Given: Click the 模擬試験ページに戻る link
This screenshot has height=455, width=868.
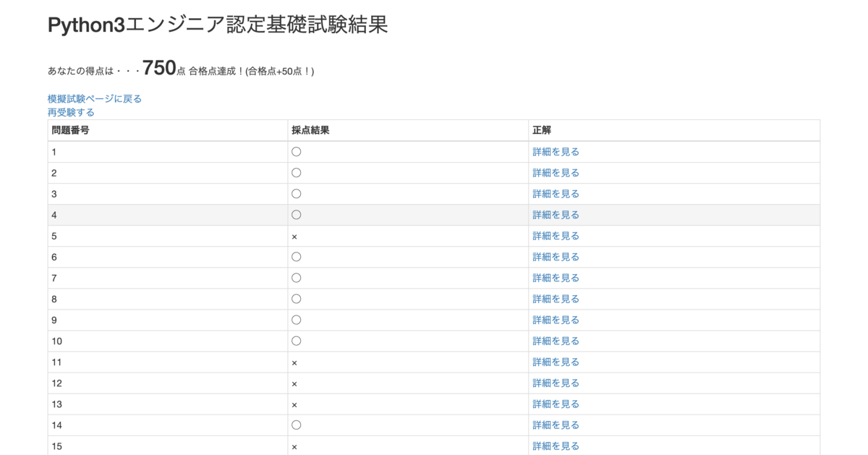Looking at the screenshot, I should click(x=95, y=98).
